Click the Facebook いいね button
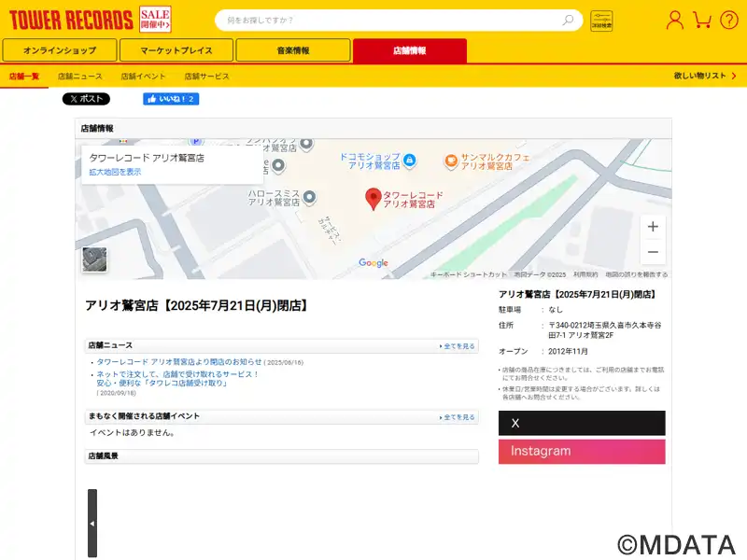 click(171, 99)
